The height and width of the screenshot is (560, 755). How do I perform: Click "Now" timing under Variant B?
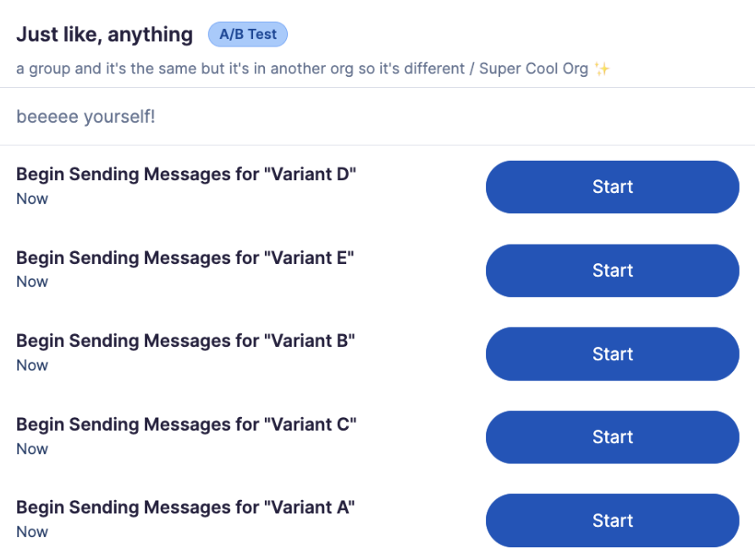click(32, 365)
